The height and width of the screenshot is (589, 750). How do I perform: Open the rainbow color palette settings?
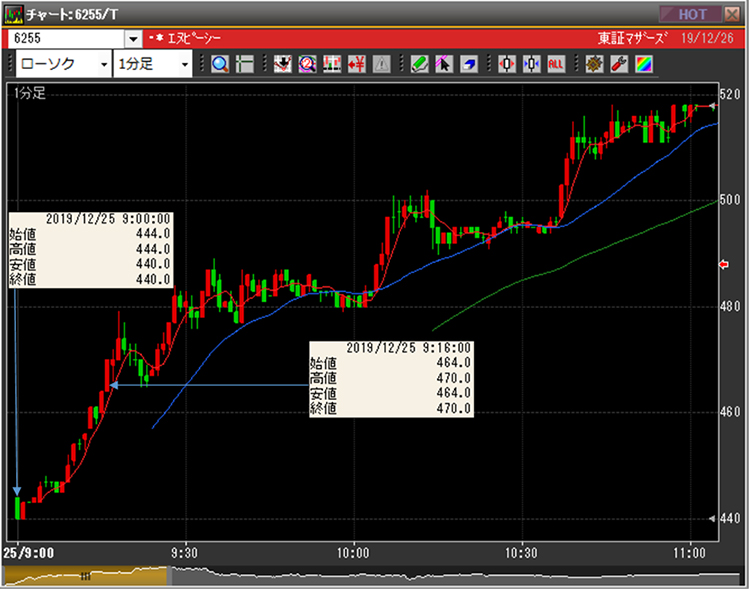click(x=642, y=64)
